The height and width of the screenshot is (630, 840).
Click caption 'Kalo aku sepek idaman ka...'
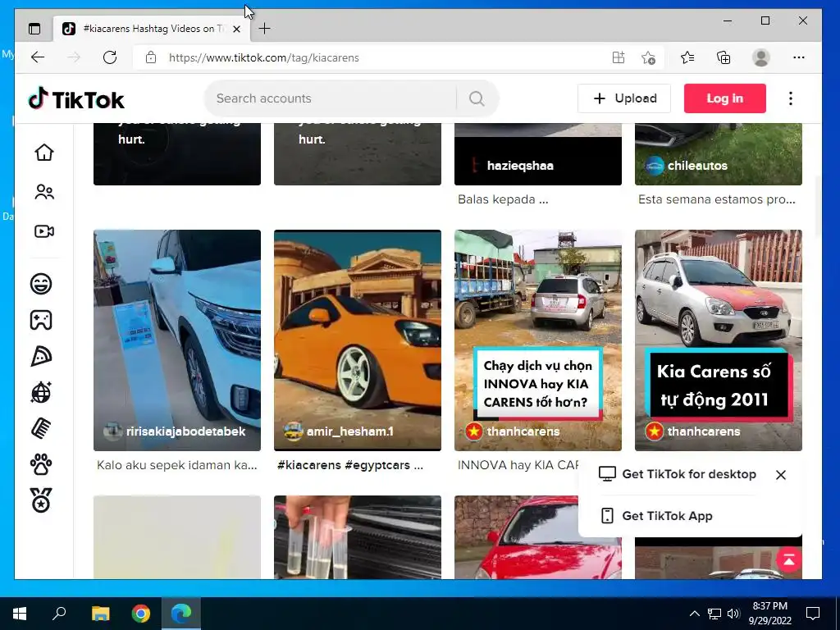click(177, 465)
